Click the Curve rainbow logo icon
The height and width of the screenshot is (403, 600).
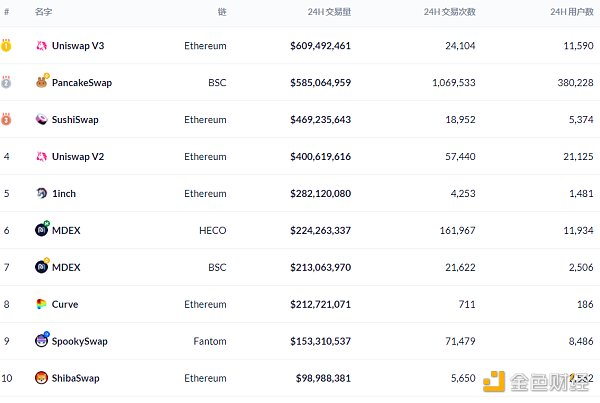coord(41,304)
